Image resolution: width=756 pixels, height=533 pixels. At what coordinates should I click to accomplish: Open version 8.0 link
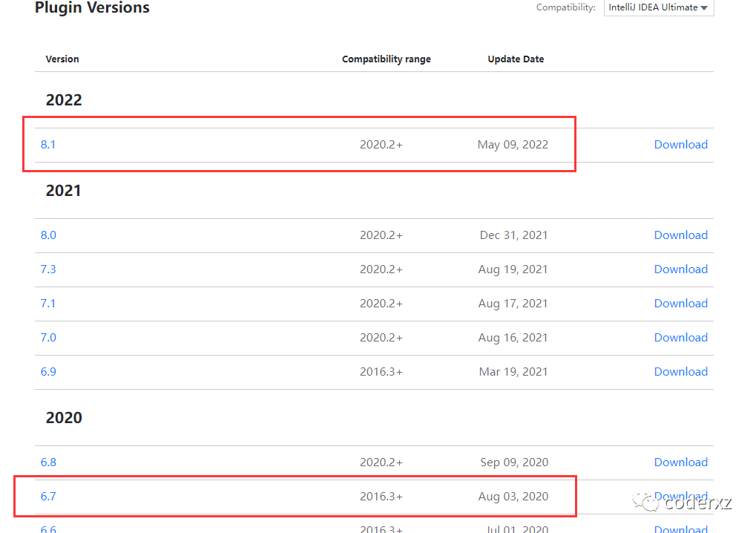tap(48, 235)
